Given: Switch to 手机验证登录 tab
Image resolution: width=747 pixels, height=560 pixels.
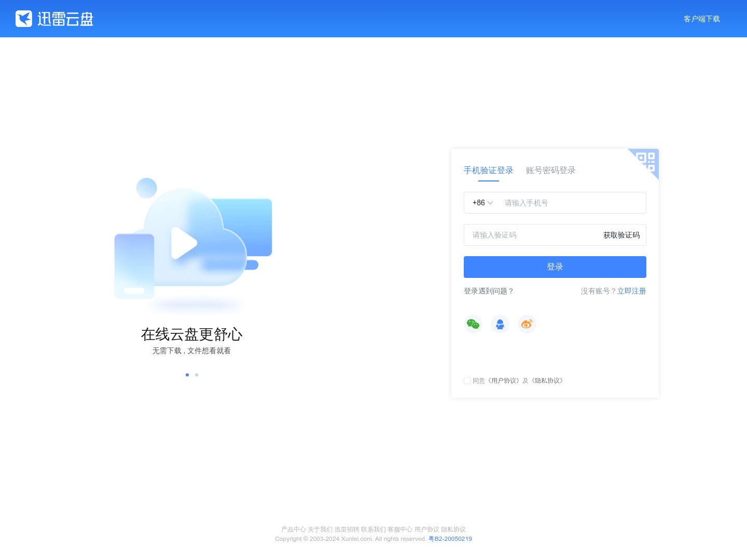Looking at the screenshot, I should [489, 171].
